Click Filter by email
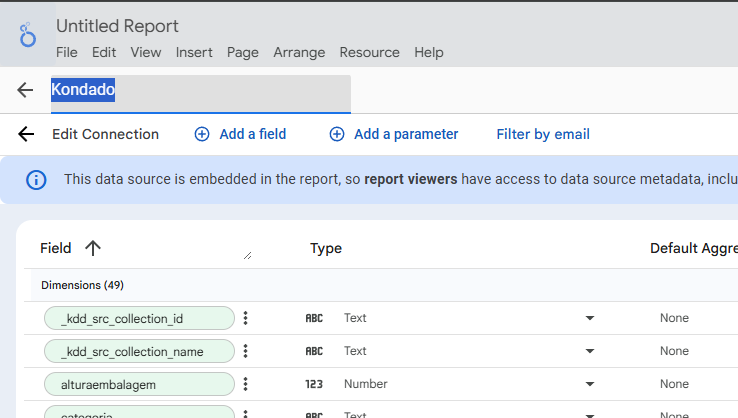Viewport: 738px width, 418px height. point(543,134)
